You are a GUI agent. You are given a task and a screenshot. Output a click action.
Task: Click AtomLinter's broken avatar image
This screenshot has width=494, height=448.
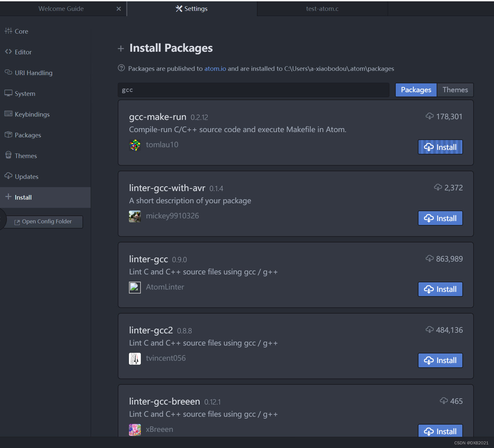click(135, 288)
